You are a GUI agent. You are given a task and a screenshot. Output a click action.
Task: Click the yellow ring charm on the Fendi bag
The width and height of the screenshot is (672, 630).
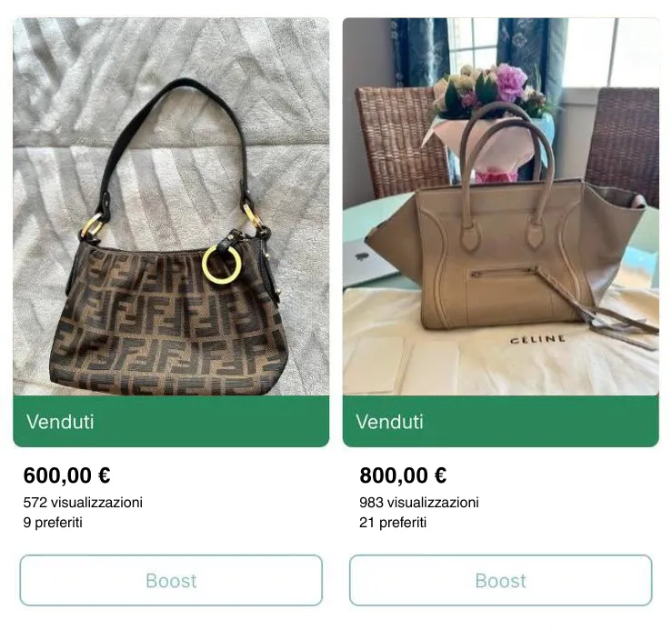click(x=222, y=265)
